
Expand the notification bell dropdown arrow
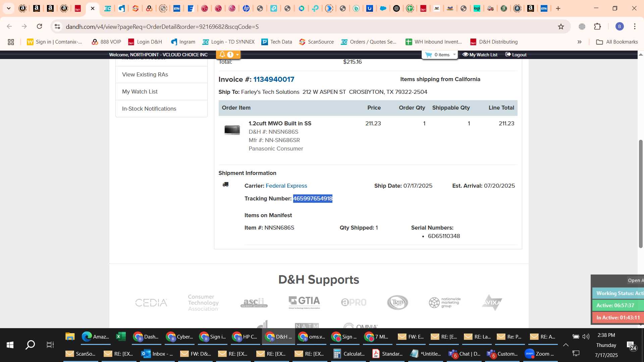[237, 55]
